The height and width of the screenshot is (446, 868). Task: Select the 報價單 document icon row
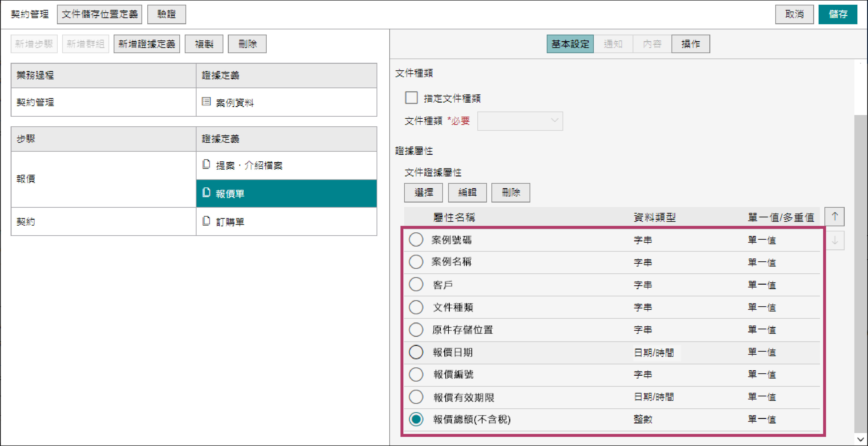pos(206,193)
